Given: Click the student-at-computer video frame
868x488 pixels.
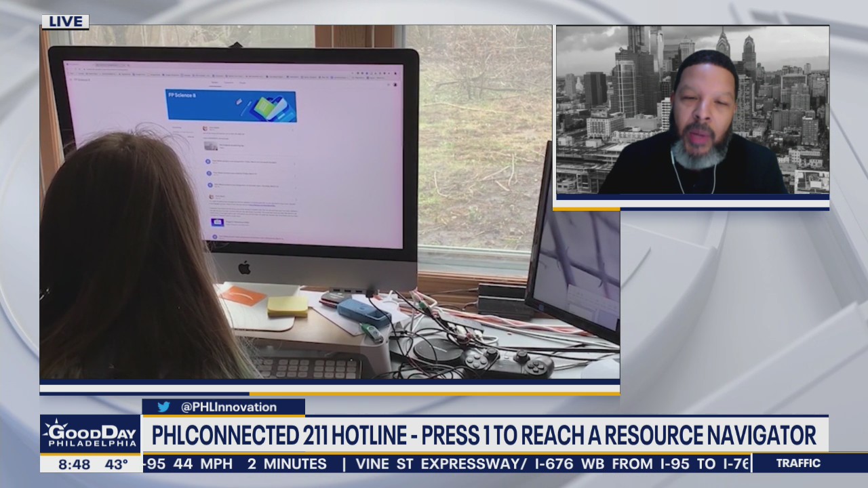Looking at the screenshot, I should coord(330,202).
